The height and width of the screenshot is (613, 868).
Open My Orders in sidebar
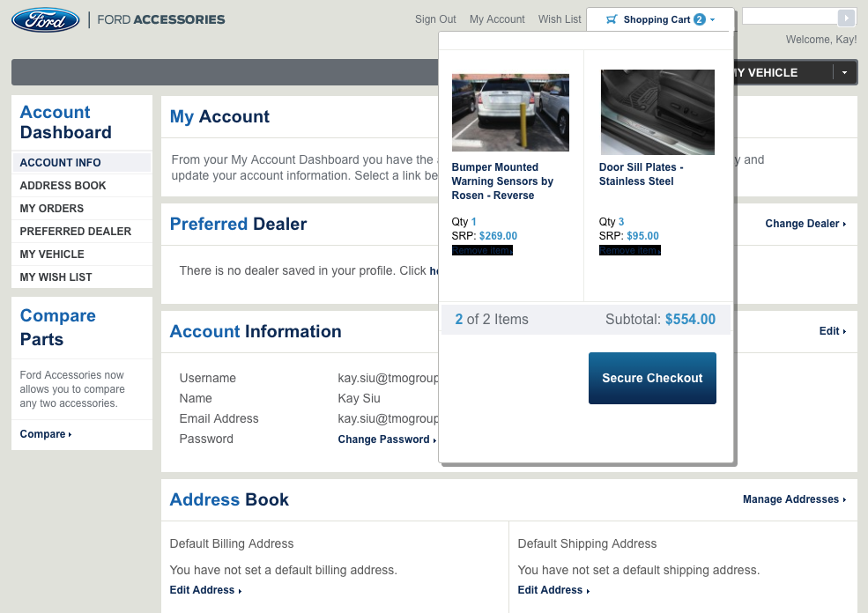tap(81, 209)
